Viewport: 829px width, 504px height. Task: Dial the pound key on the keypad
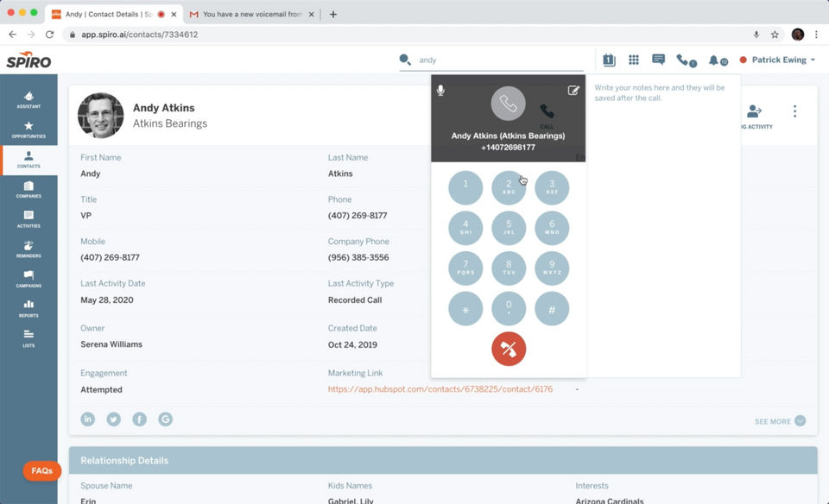pos(552,309)
